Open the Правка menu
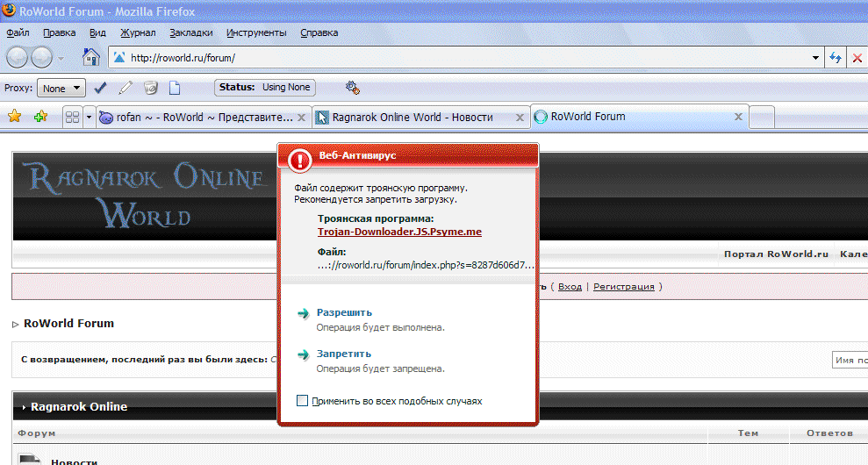The width and height of the screenshot is (868, 465). coord(59,32)
